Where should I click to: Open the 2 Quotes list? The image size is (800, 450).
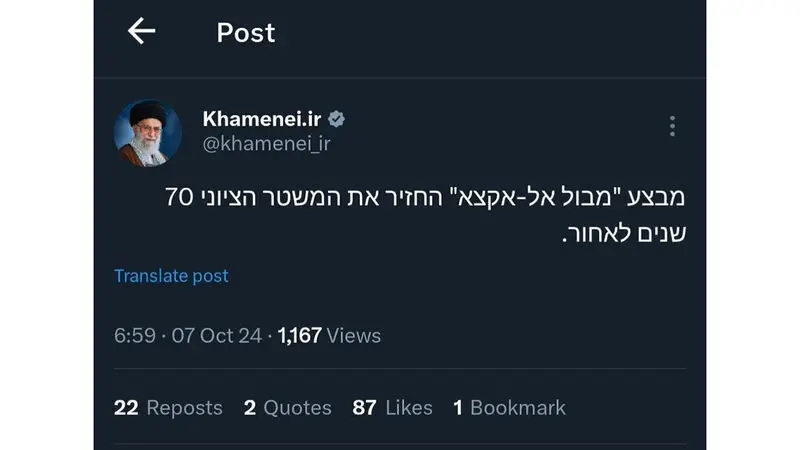point(287,408)
